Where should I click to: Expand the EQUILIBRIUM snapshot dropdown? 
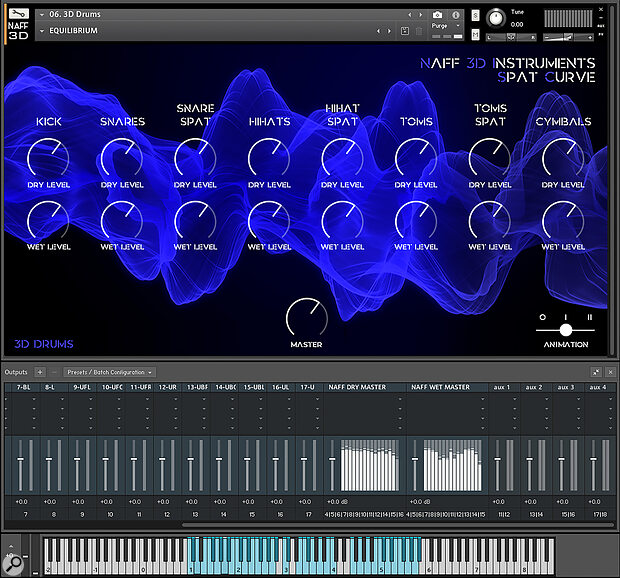coord(41,31)
